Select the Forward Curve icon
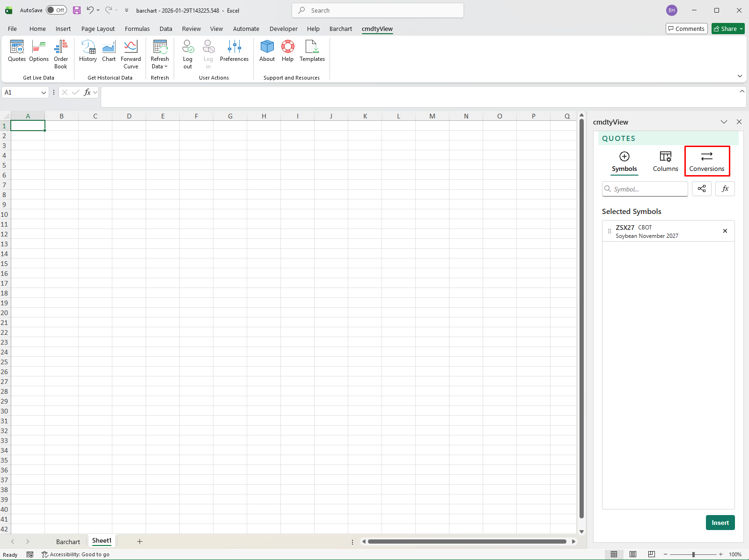 pos(131,54)
